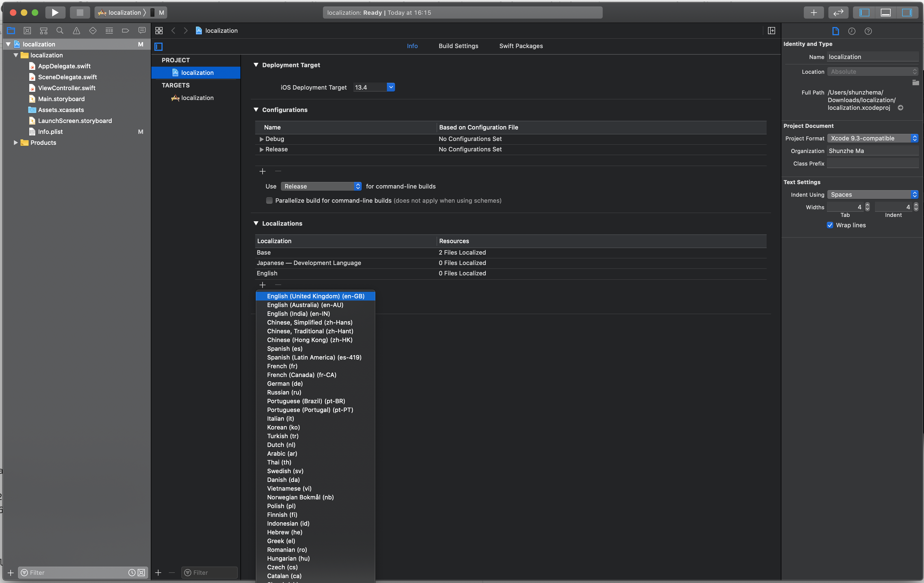
Task: Select the localization target
Action: [197, 98]
